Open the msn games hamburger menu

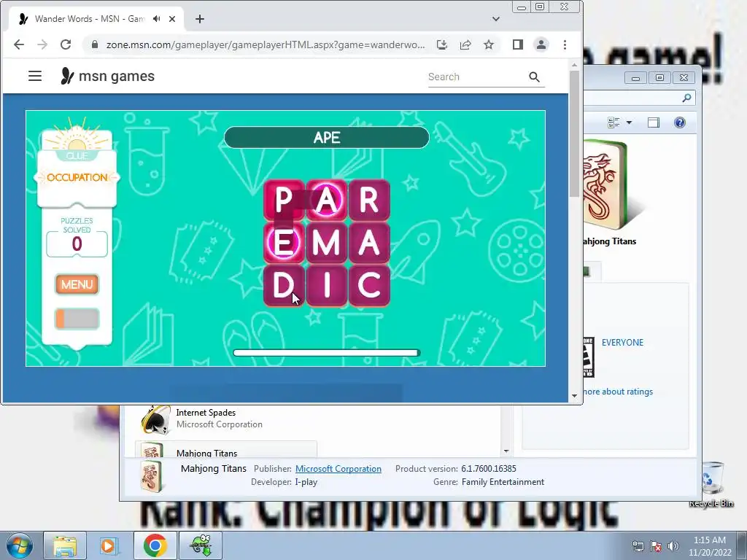(35, 76)
